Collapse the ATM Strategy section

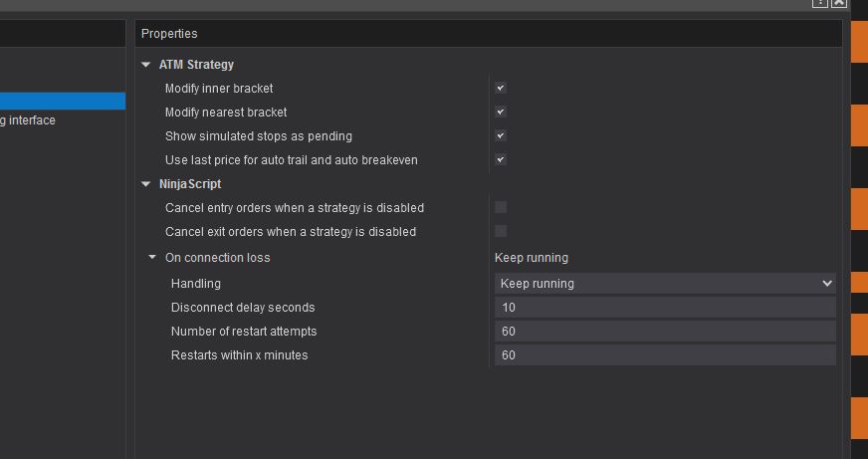tap(146, 65)
